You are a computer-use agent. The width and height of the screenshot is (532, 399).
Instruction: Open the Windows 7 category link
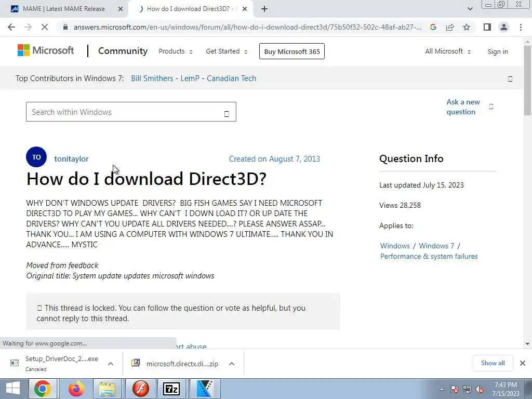pyautogui.click(x=436, y=246)
